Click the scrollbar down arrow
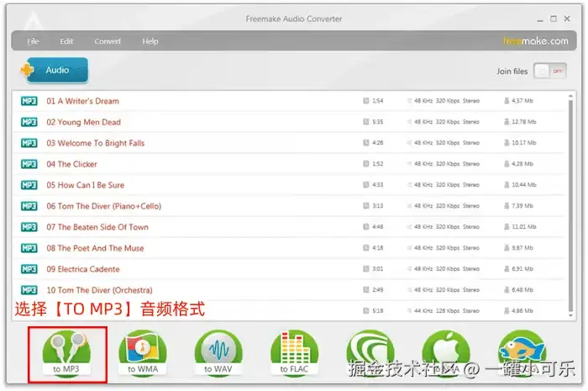The height and width of the screenshot is (391, 588). [x=570, y=316]
